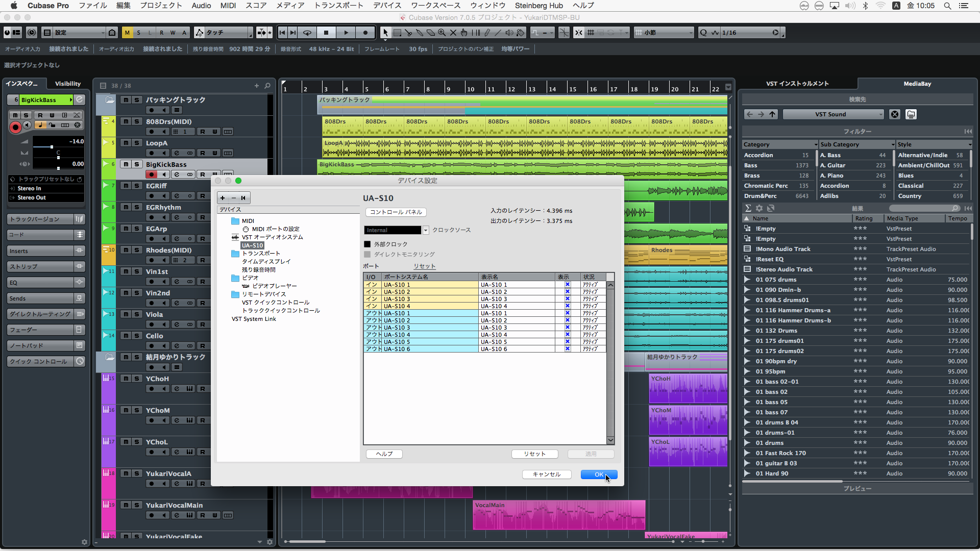Image resolution: width=980 pixels, height=551 pixels.
Task: Play preview of 01 075 drums
Action: [x=747, y=280]
